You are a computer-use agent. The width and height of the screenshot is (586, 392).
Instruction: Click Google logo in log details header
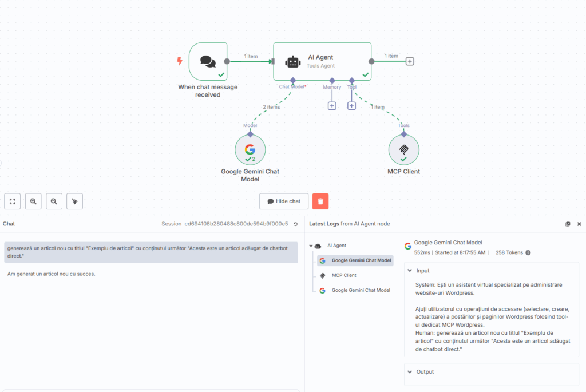[x=407, y=246]
